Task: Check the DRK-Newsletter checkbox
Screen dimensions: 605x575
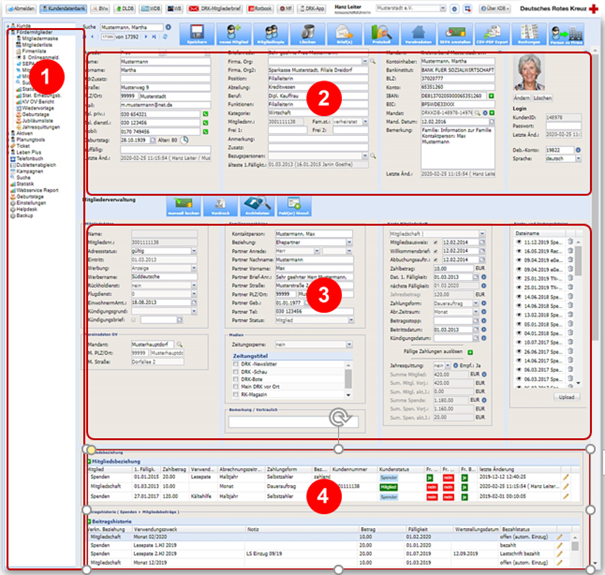Action: (236, 366)
